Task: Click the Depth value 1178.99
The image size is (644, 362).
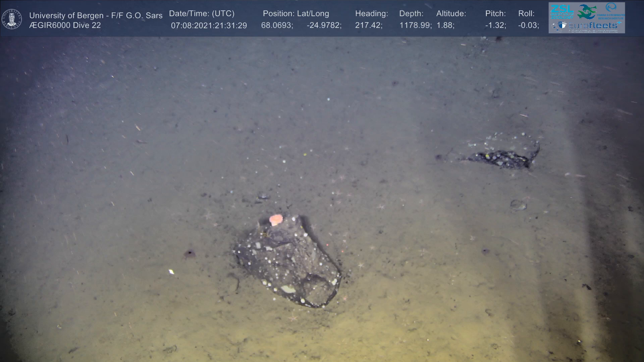Action: (x=415, y=25)
